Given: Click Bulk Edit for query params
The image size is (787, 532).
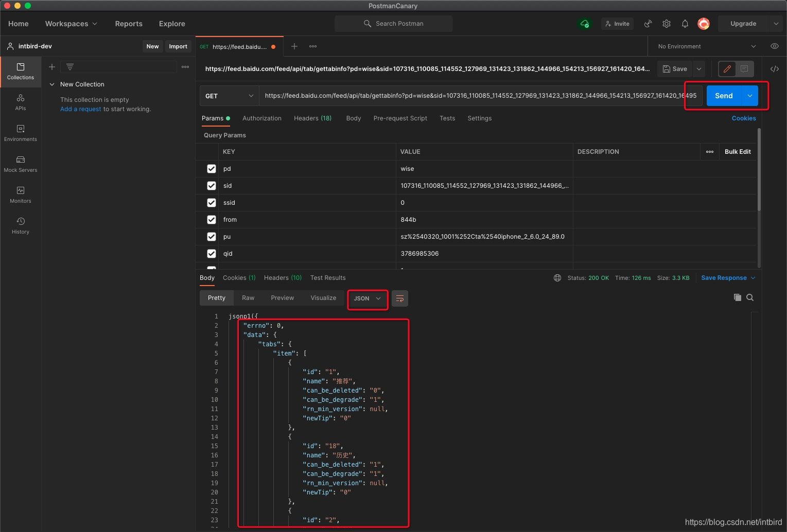Looking at the screenshot, I should (x=738, y=152).
